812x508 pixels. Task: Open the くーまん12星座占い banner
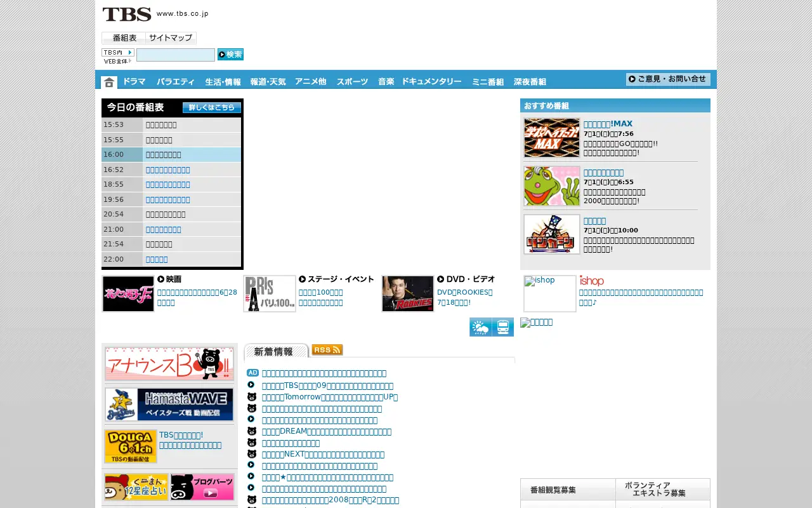pos(136,487)
